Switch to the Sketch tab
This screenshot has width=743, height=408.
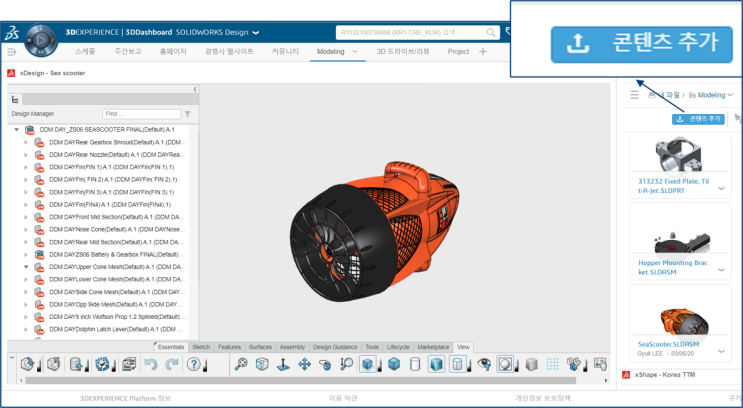[201, 347]
